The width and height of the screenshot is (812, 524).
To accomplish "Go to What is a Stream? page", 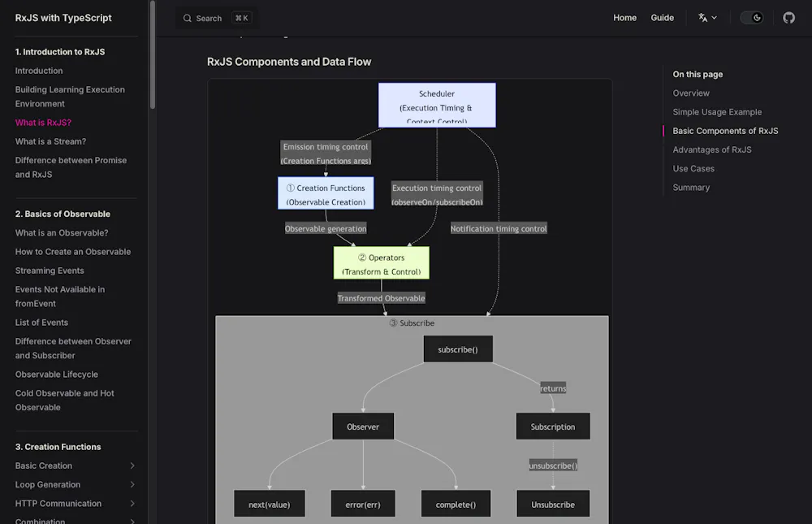I will [50, 141].
